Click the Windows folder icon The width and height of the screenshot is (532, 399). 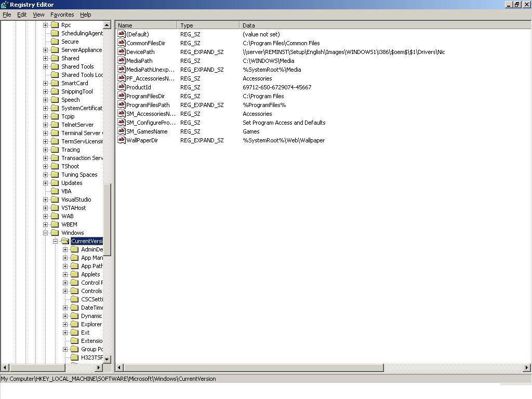pos(55,233)
